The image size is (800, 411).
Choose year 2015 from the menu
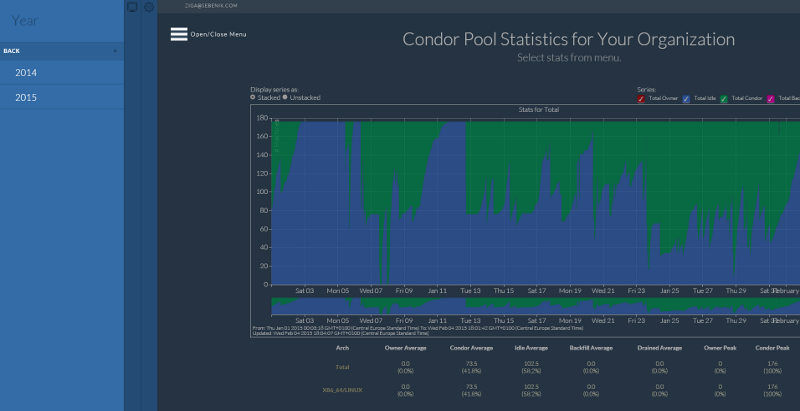click(26, 97)
